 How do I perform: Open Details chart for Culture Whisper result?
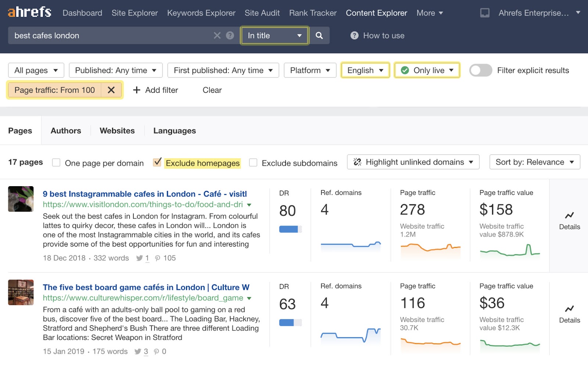pyautogui.click(x=569, y=314)
